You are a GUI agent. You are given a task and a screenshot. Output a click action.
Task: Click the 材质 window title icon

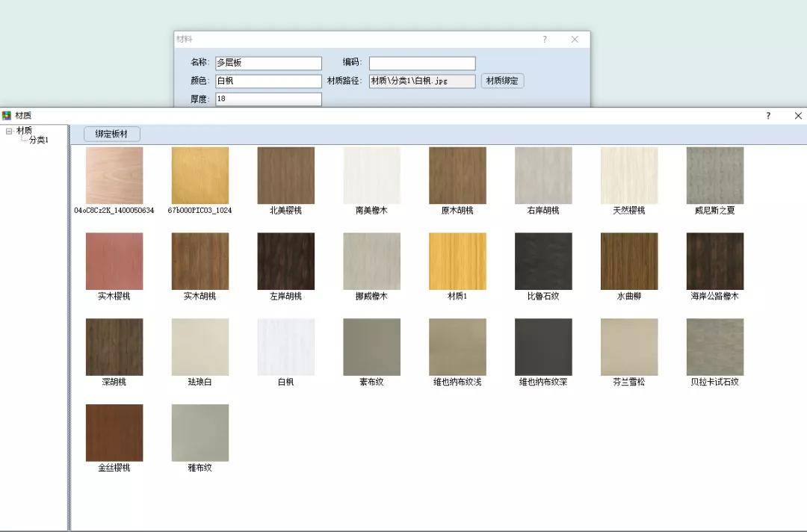click(7, 115)
